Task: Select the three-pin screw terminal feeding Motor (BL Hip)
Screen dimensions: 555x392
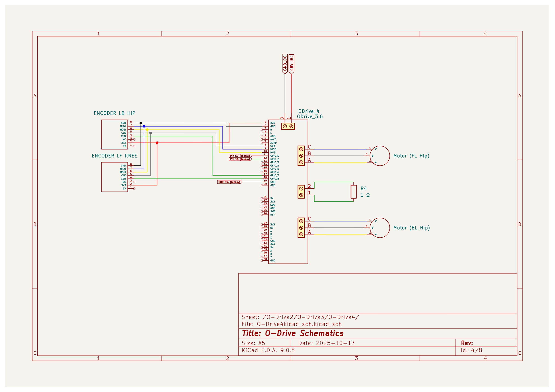Action: tap(301, 228)
